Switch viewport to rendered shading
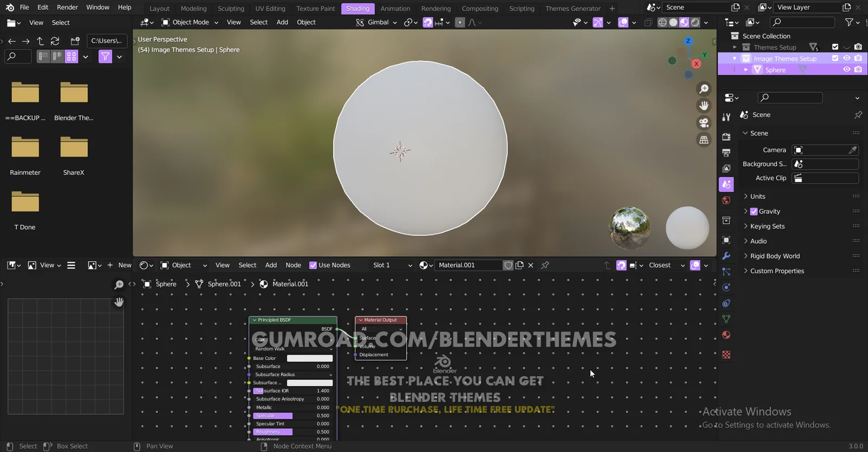The height and width of the screenshot is (452, 868). (x=695, y=22)
